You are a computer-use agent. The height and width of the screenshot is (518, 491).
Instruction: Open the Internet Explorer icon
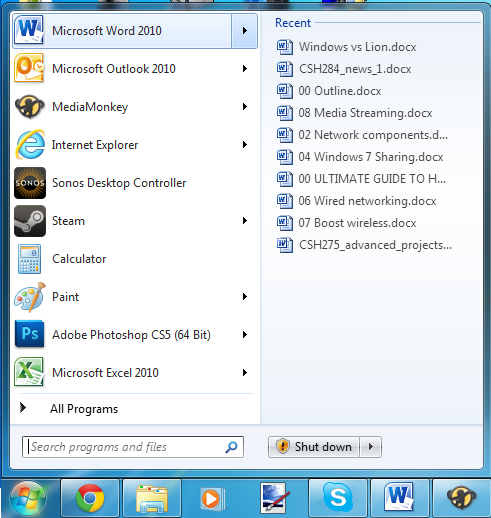(29, 144)
